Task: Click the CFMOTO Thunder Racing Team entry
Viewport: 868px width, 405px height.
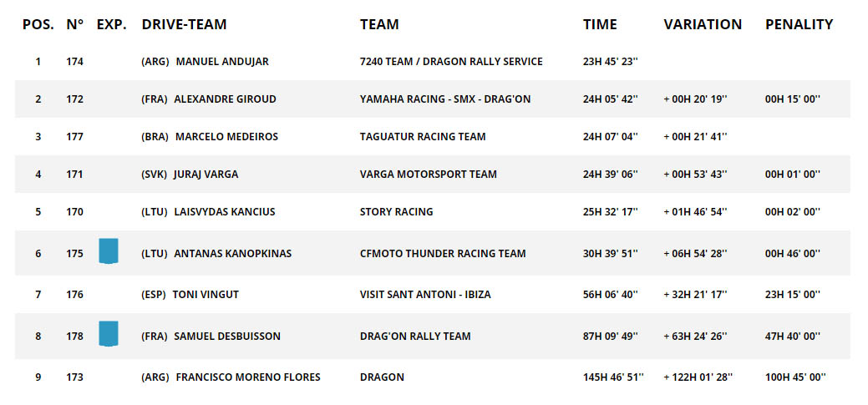Action: pyautogui.click(x=443, y=254)
